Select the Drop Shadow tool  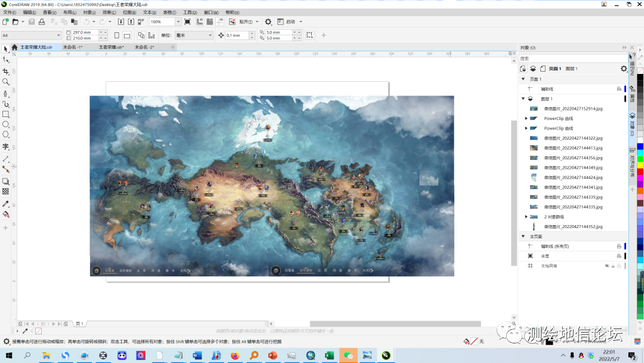pos(6,181)
